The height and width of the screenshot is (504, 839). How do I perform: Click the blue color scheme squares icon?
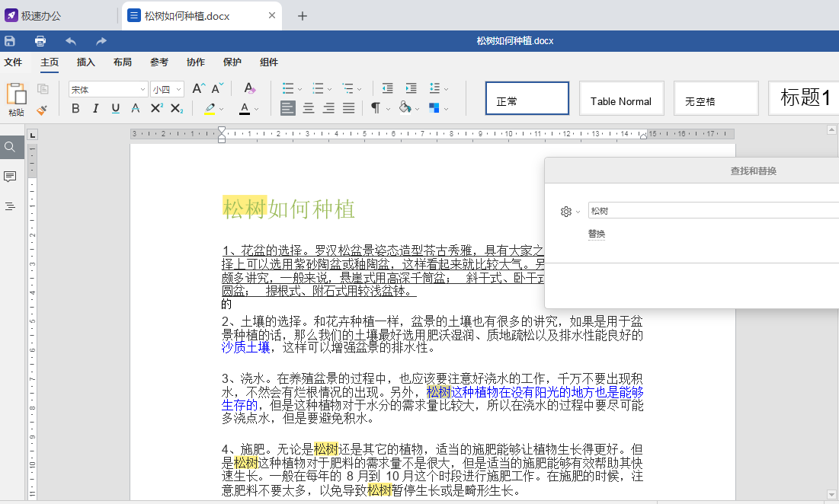(x=434, y=109)
